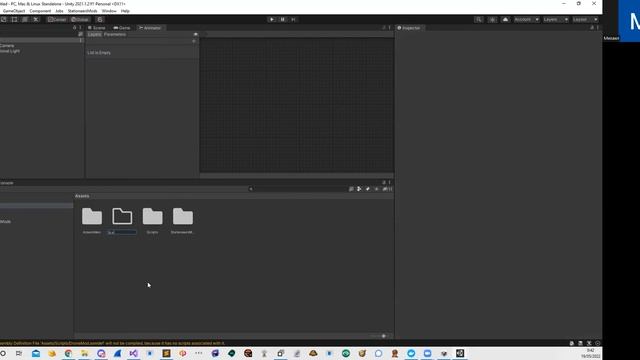The width and height of the screenshot is (640, 360).
Task: Switch to the Game tab
Action: (122, 28)
